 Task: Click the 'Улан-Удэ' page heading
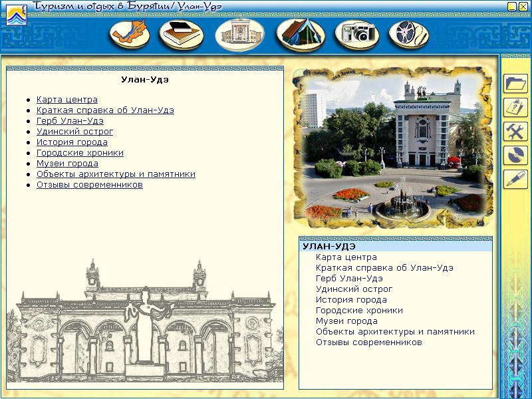(x=145, y=80)
